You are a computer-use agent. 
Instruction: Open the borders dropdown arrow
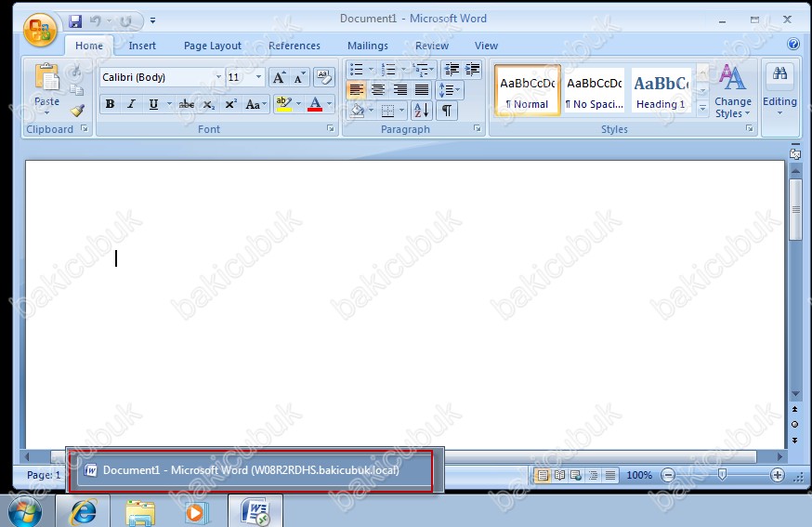(x=401, y=111)
